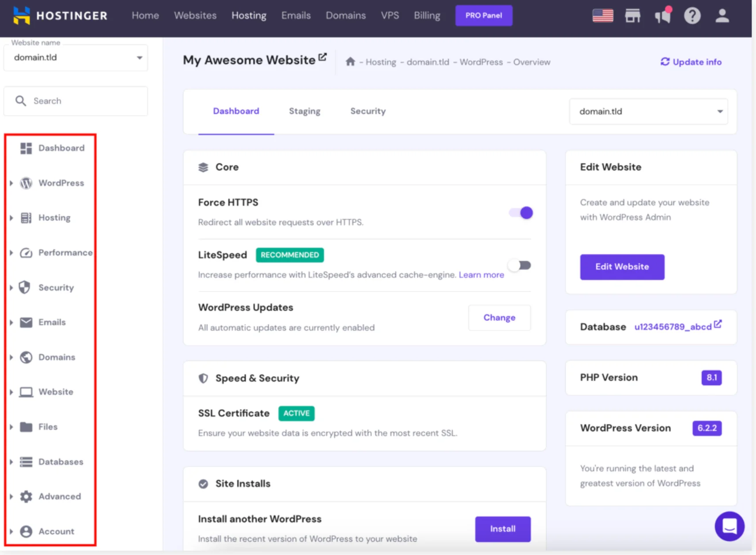The height and width of the screenshot is (555, 756).
Task: Click the Dashboard grid icon in sidebar
Action: tap(26, 148)
